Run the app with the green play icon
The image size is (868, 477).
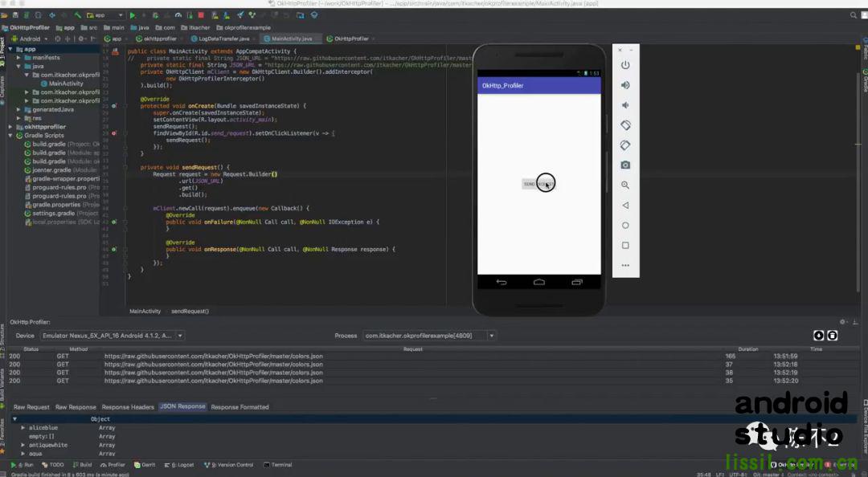tap(133, 15)
